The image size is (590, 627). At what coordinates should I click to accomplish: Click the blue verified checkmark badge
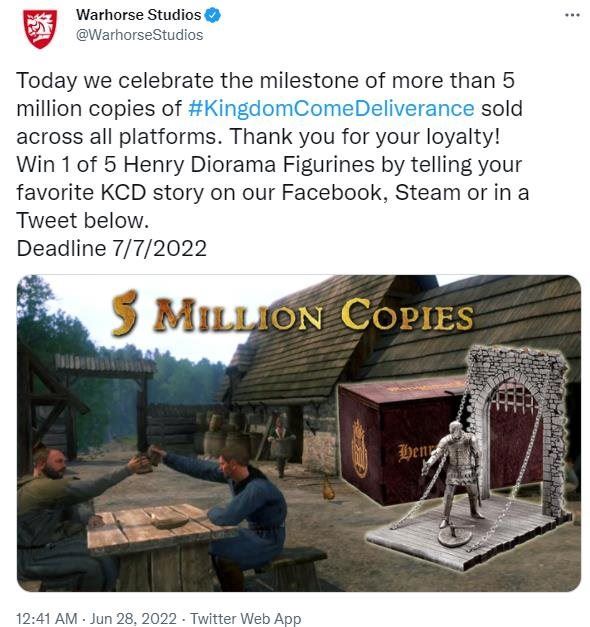(x=213, y=16)
